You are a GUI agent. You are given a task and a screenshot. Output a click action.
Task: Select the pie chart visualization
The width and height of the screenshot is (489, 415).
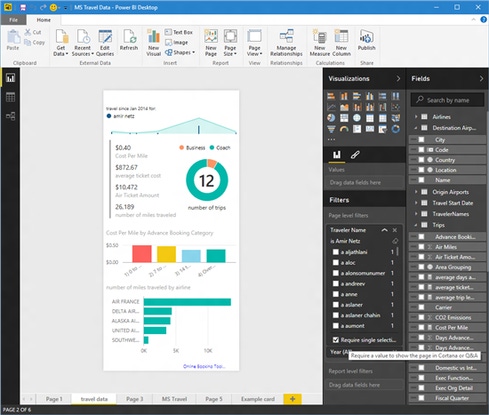331,118
